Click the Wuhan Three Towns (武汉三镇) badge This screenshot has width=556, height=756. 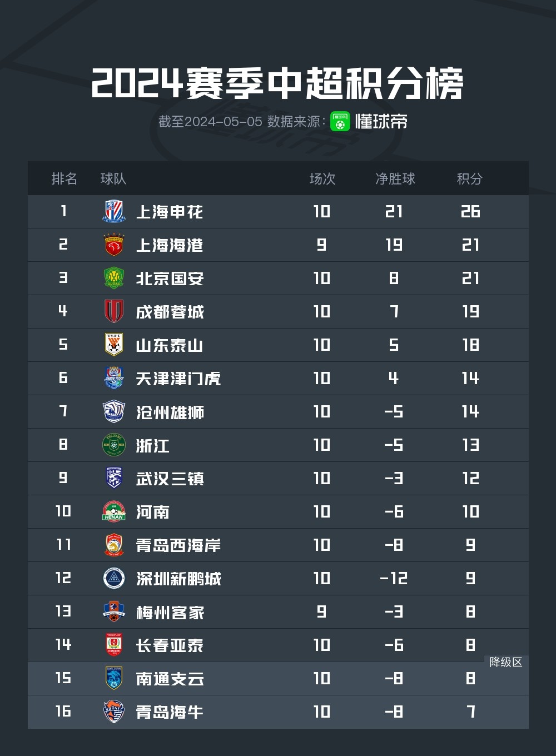[x=114, y=478]
